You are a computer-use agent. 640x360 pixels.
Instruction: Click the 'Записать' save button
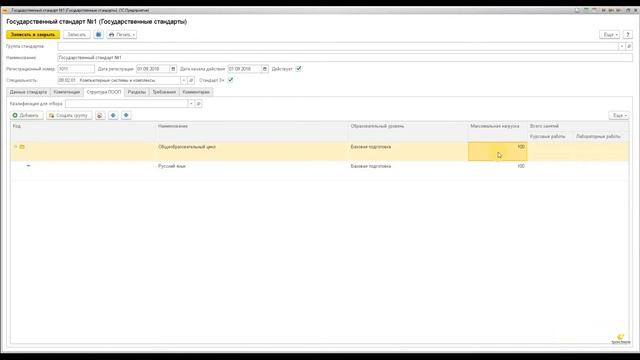click(77, 35)
